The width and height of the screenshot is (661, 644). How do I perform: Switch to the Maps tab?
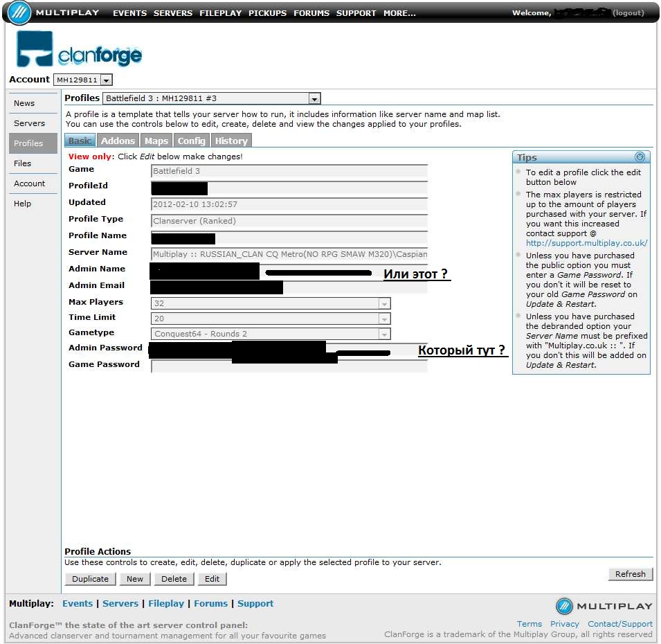click(x=156, y=141)
